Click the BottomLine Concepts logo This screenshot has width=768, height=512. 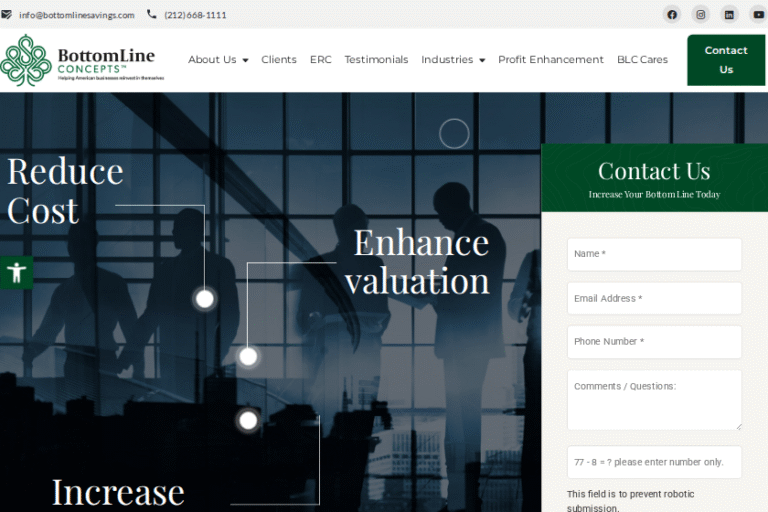[x=82, y=60]
